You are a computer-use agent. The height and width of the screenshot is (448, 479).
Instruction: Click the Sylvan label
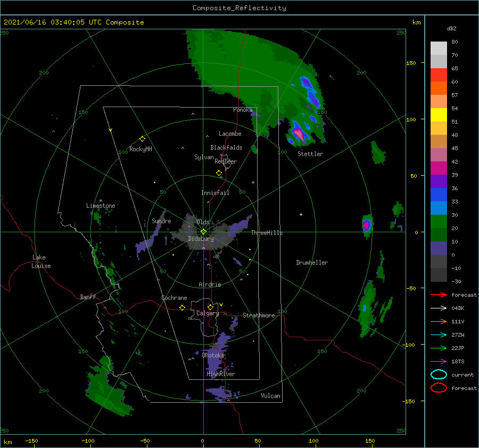pos(204,157)
